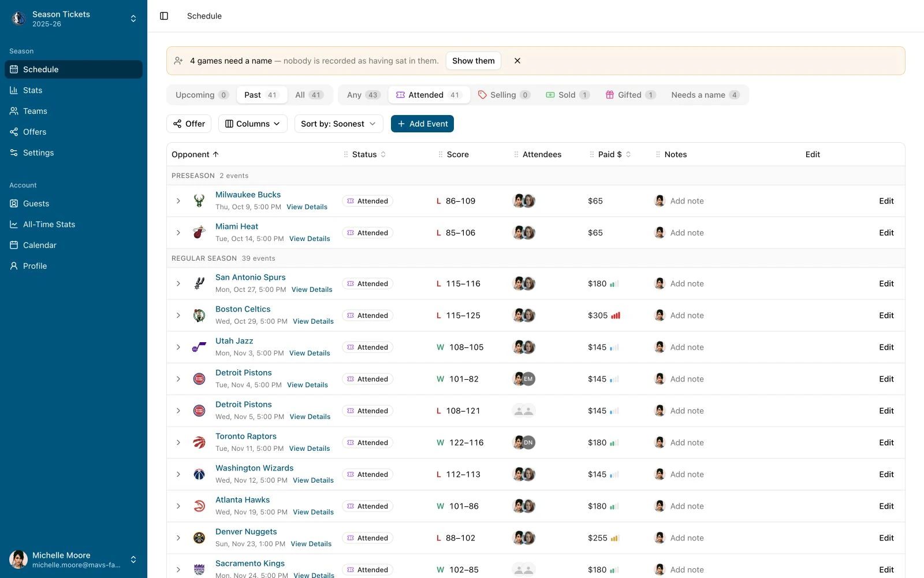924x578 pixels.
Task: Switch to the Upcoming tab
Action: 202,95
